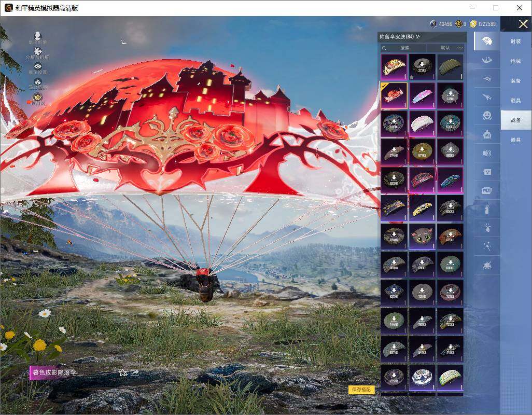Open the roast chicken category icon

487,265
